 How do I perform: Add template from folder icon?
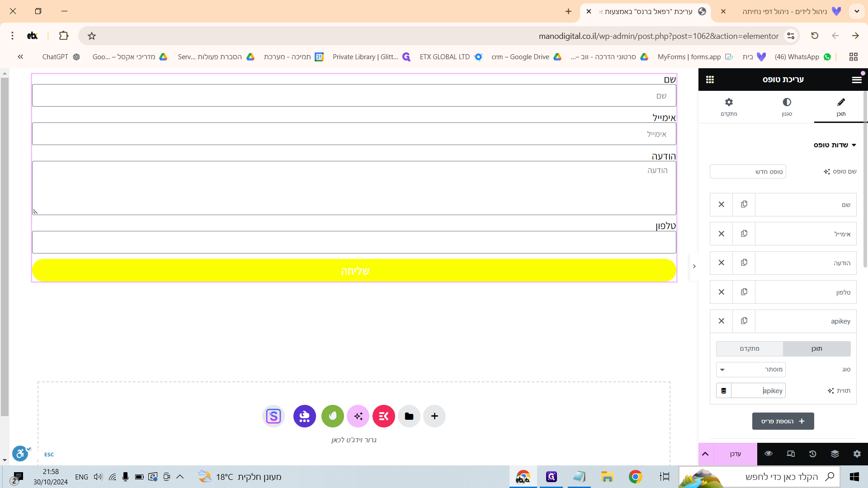pyautogui.click(x=409, y=416)
